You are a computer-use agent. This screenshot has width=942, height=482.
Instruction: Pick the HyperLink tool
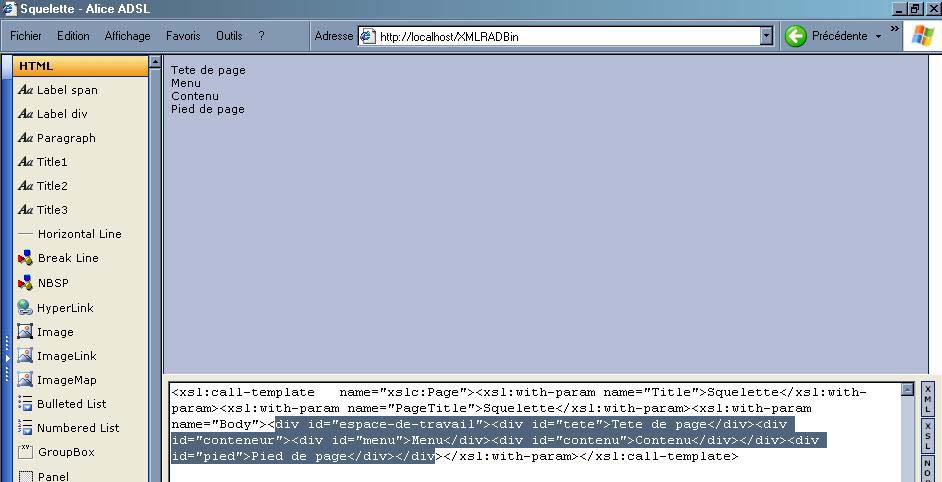click(x=65, y=308)
